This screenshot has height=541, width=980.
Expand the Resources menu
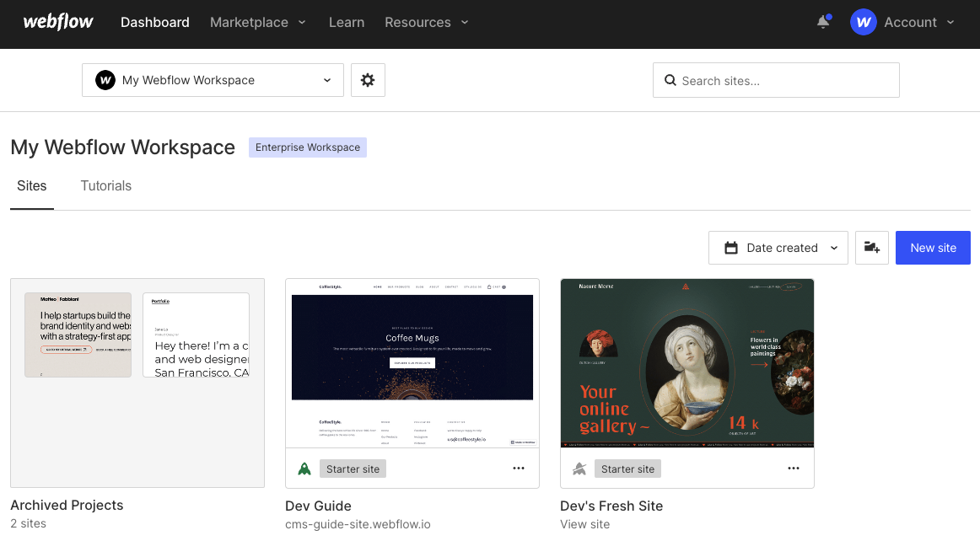tap(426, 22)
